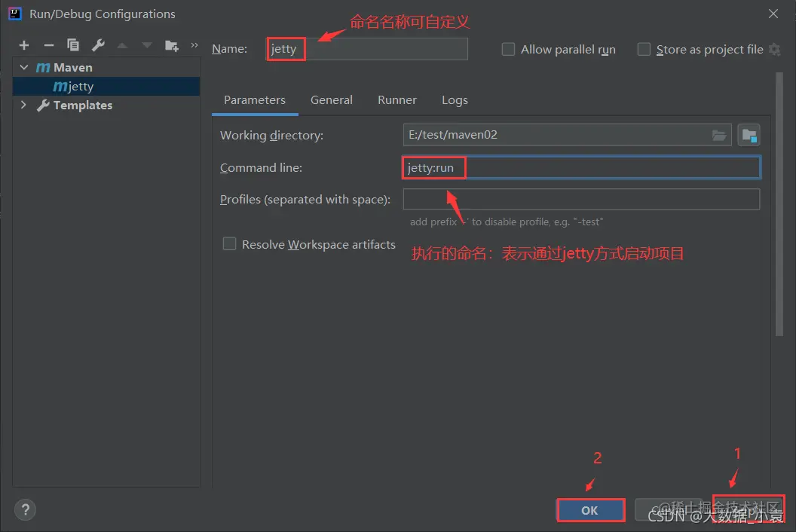The image size is (796, 532).
Task: Focus the Name input field
Action: 367,49
